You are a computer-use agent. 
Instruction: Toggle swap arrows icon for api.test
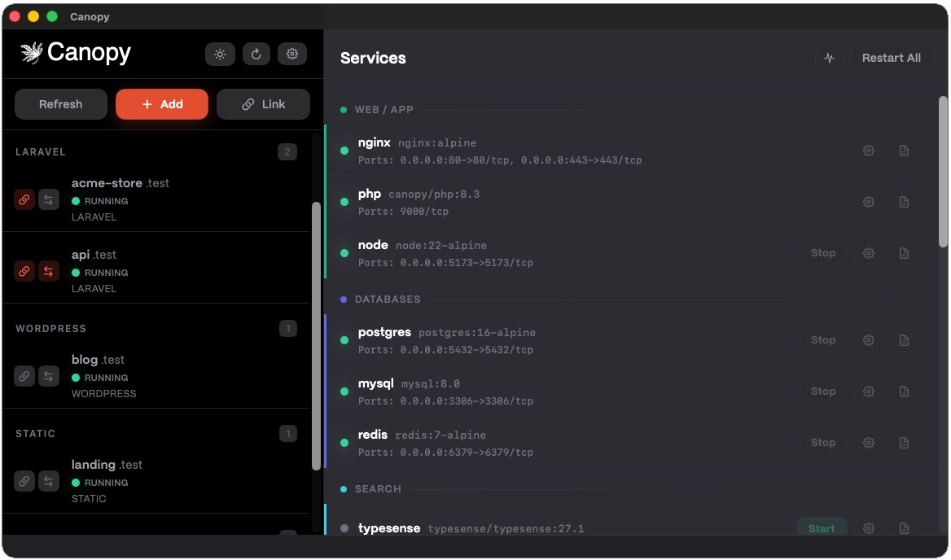click(49, 271)
